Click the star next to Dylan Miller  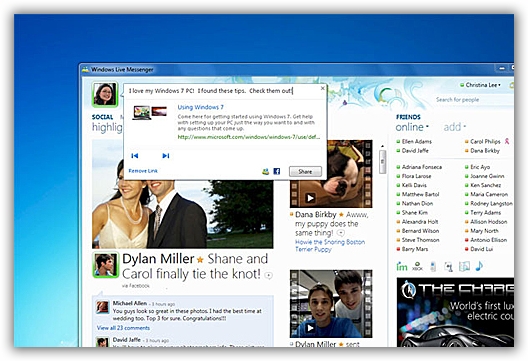point(200,260)
